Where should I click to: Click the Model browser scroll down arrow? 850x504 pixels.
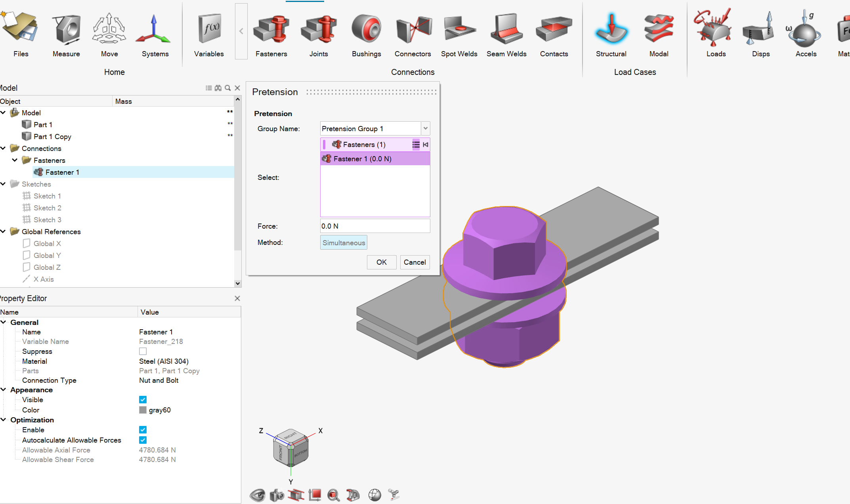[x=238, y=283]
